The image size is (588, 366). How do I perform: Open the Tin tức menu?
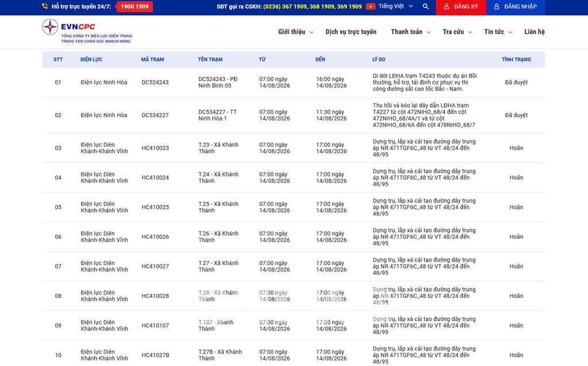coord(494,32)
